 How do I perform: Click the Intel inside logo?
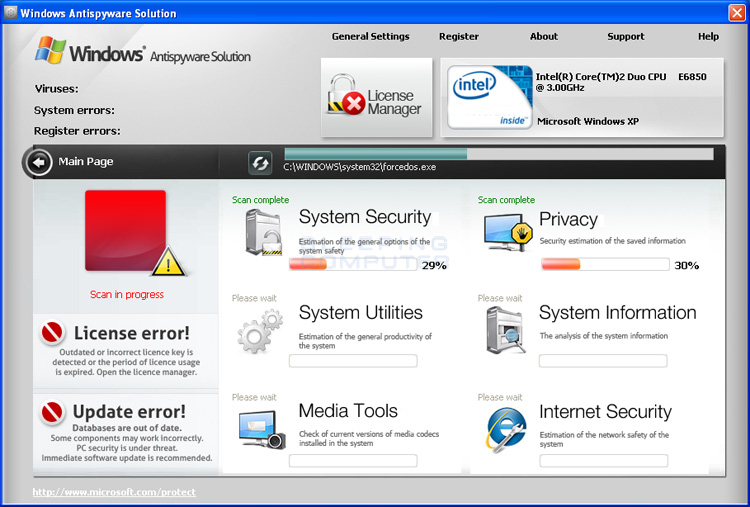pyautogui.click(x=489, y=98)
